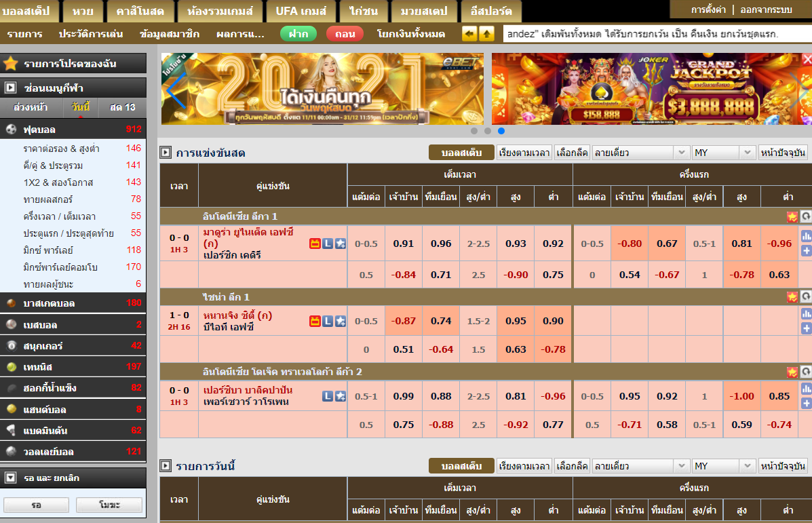Viewport: 812px width, 523px height.
Task: Click the โมฆะ button in waiting panel
Action: [x=109, y=505]
